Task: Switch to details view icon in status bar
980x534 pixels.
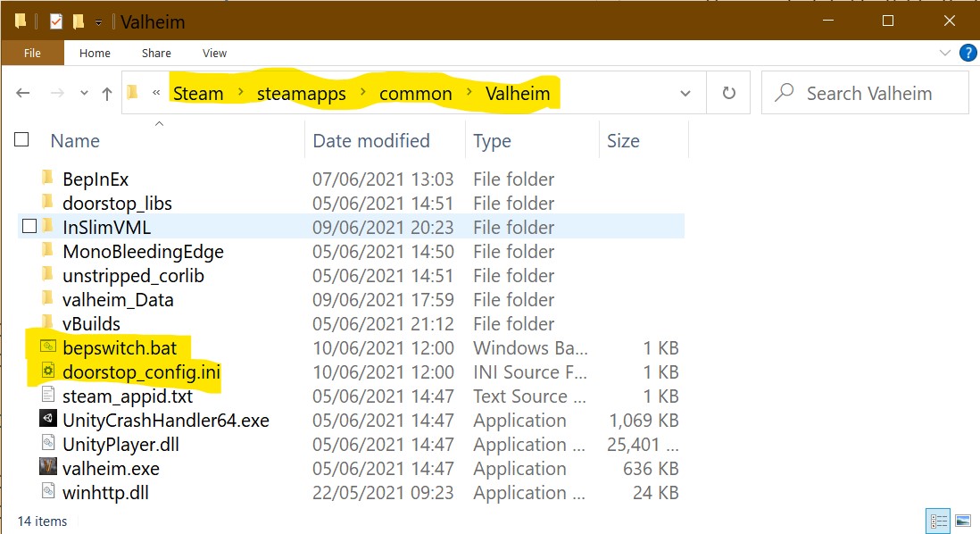Action: (x=939, y=521)
